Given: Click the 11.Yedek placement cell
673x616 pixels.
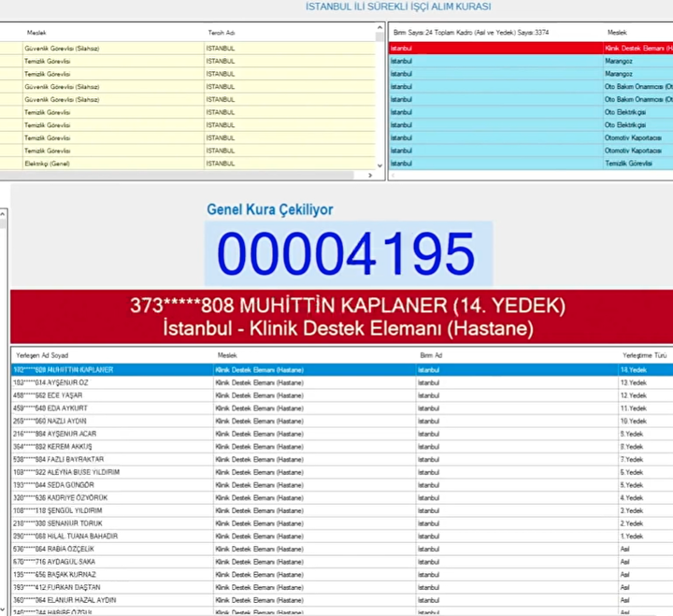Looking at the screenshot, I should point(646,408).
